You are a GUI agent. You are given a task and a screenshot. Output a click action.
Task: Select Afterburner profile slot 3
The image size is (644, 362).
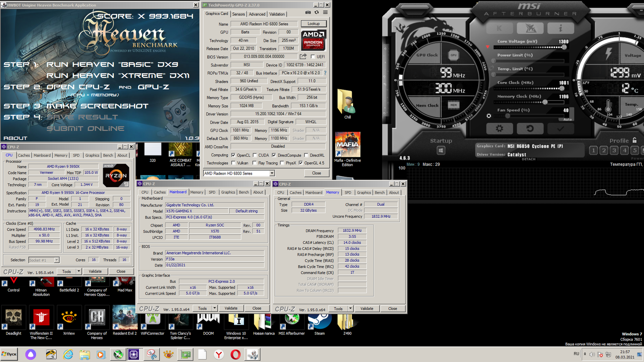[614, 150]
